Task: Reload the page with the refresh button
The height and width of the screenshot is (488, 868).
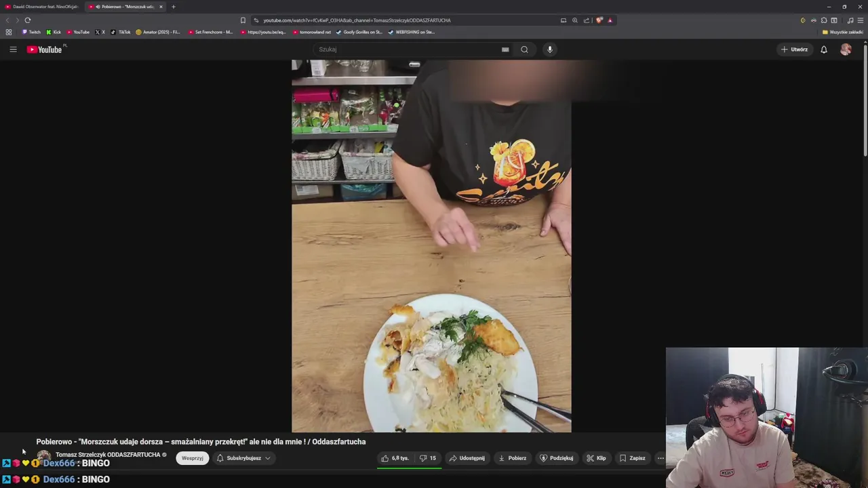Action: [28, 20]
